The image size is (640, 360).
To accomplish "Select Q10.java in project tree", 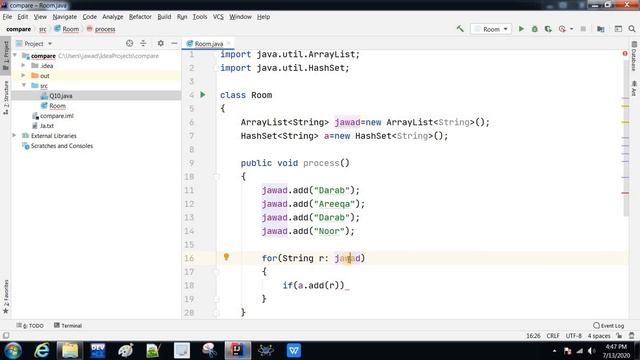I will [60, 96].
